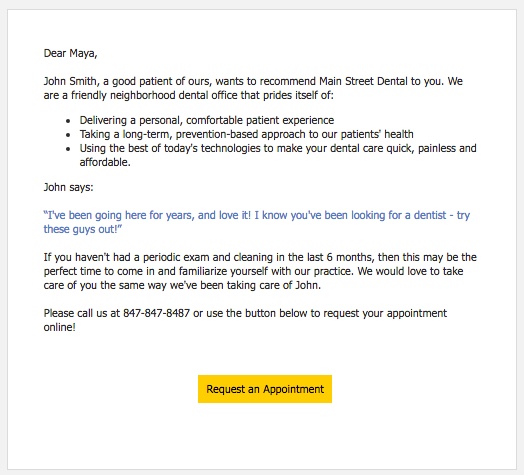Click the "John says:" line
Image resolution: width=524 pixels, height=475 pixels.
click(69, 187)
